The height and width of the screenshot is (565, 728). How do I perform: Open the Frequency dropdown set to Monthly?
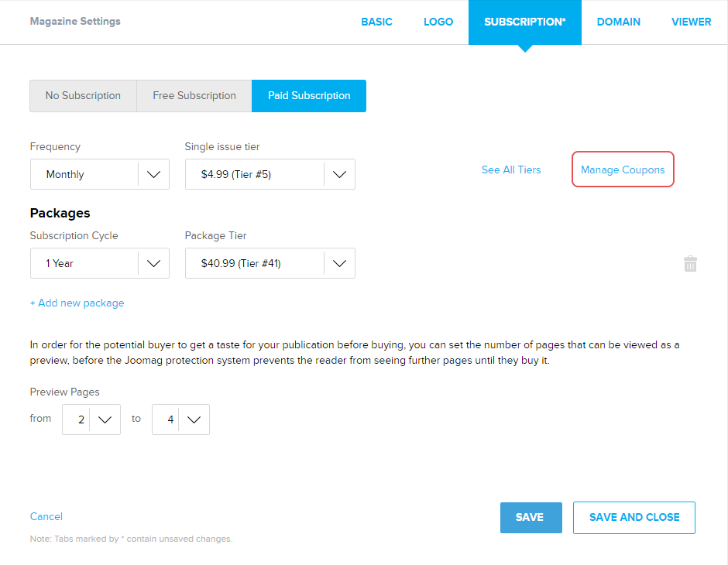(100, 175)
